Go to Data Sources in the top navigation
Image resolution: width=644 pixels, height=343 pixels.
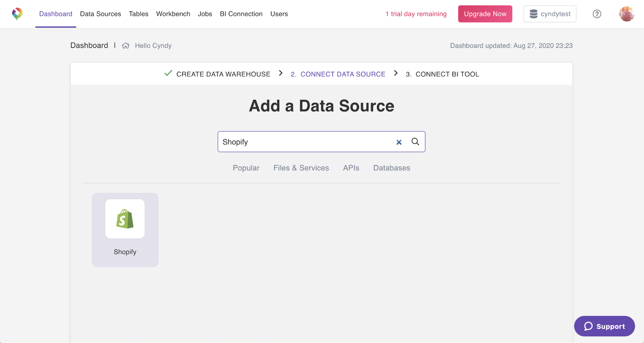click(101, 14)
